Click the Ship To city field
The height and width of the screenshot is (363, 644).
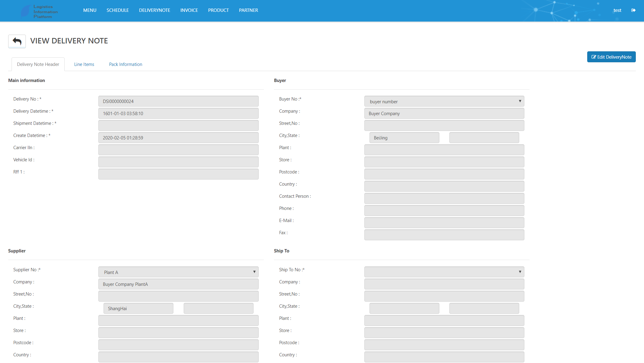click(x=404, y=309)
